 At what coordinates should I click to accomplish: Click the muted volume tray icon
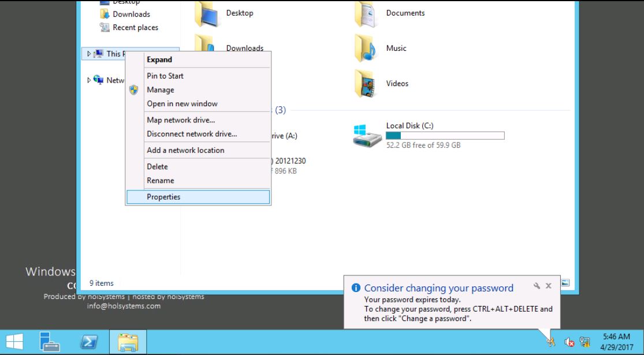click(x=569, y=342)
